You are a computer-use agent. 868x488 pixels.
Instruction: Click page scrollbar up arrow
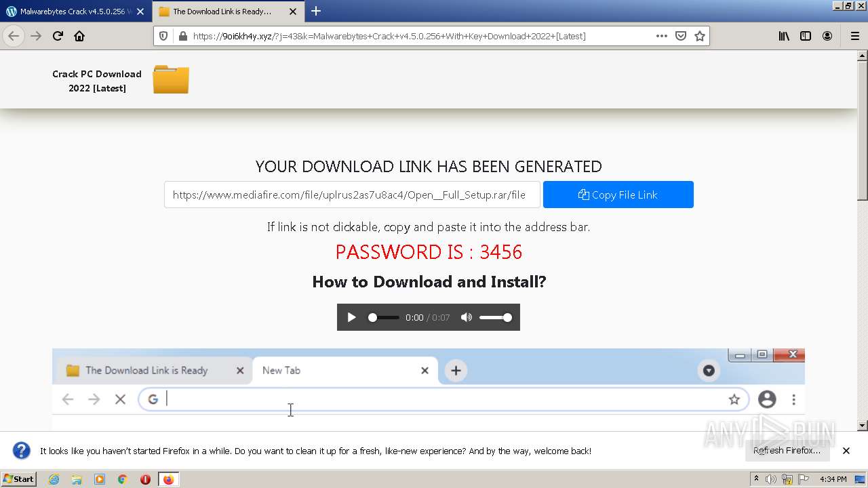click(863, 56)
